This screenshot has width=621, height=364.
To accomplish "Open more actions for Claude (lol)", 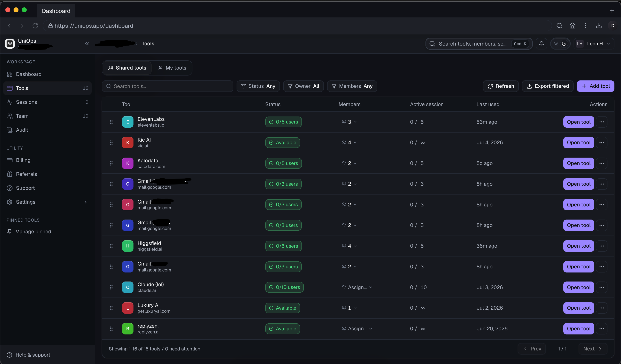I will [x=601, y=287].
